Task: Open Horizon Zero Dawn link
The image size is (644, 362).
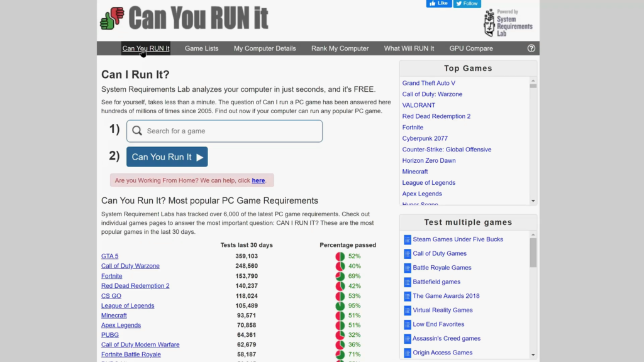Action: [x=429, y=160]
